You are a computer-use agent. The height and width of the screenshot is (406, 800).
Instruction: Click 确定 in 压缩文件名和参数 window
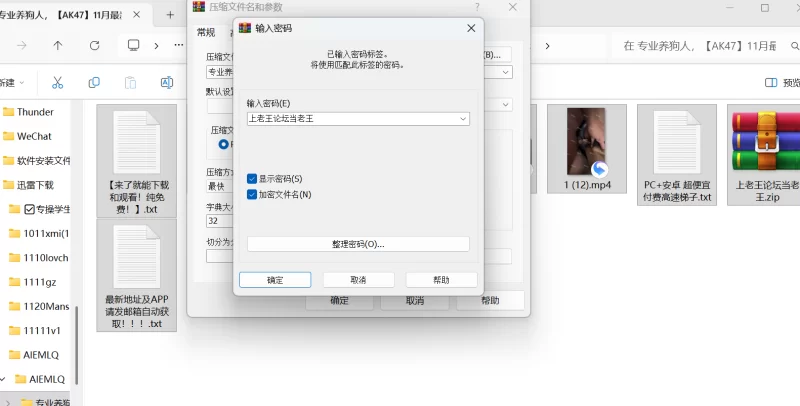pyautogui.click(x=339, y=301)
